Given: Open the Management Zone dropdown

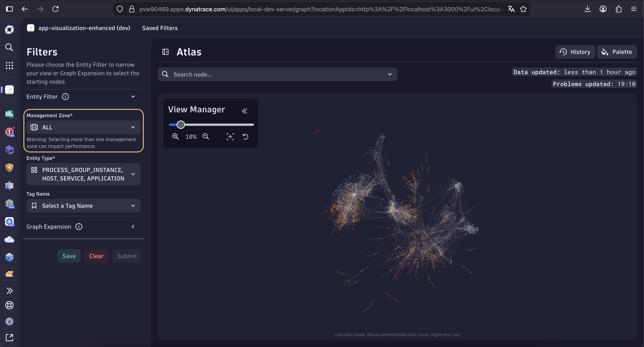Looking at the screenshot, I should click(x=84, y=127).
